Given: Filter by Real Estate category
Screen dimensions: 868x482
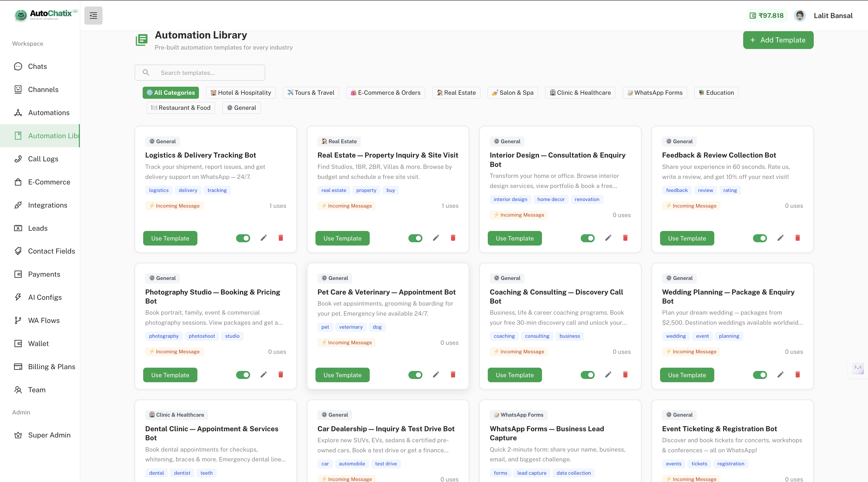Looking at the screenshot, I should tap(456, 93).
